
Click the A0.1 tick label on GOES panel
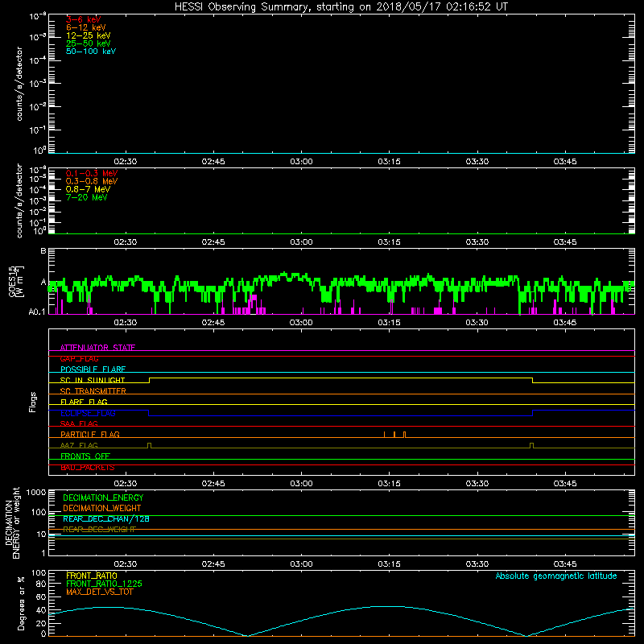pyautogui.click(x=37, y=312)
